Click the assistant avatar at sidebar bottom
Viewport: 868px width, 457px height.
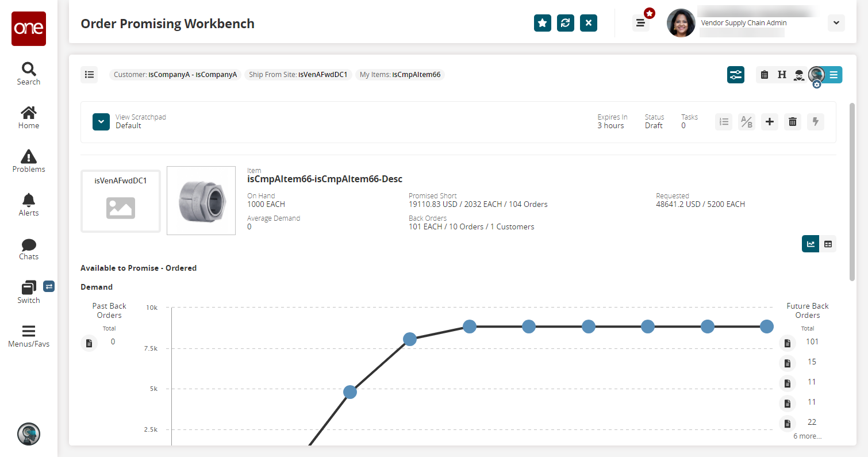pos(29,434)
